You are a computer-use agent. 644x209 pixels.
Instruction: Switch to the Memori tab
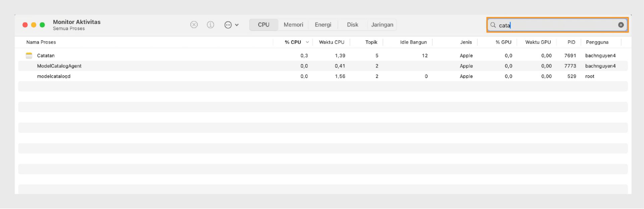[293, 25]
